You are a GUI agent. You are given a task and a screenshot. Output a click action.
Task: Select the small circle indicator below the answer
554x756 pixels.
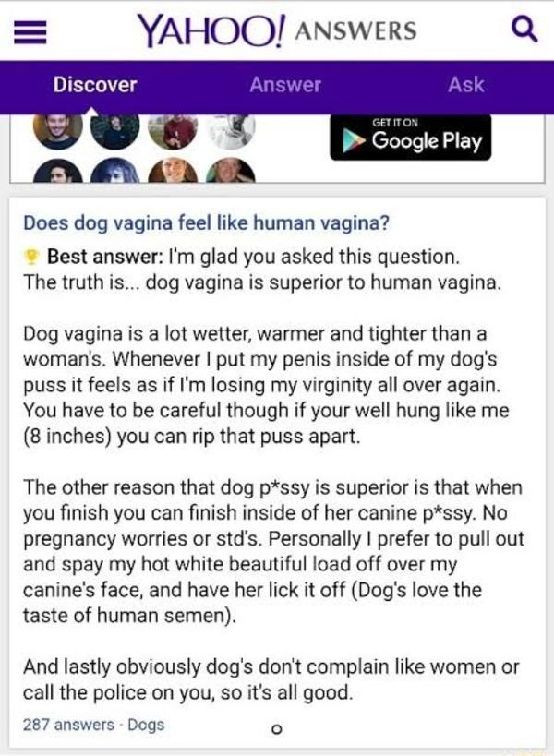pyautogui.click(x=277, y=729)
